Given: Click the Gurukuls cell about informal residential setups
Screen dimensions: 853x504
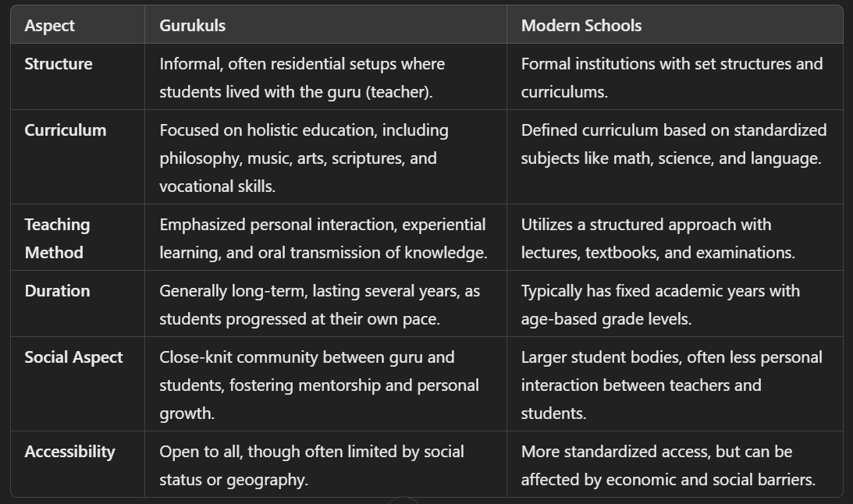Looking at the screenshot, I should tap(302, 77).
